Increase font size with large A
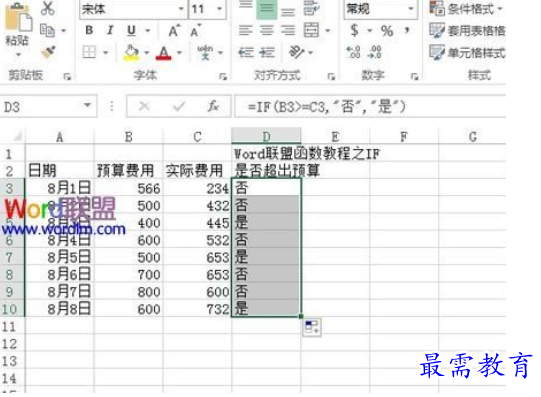Image resolution: width=541 pixels, height=397 pixels. (174, 31)
